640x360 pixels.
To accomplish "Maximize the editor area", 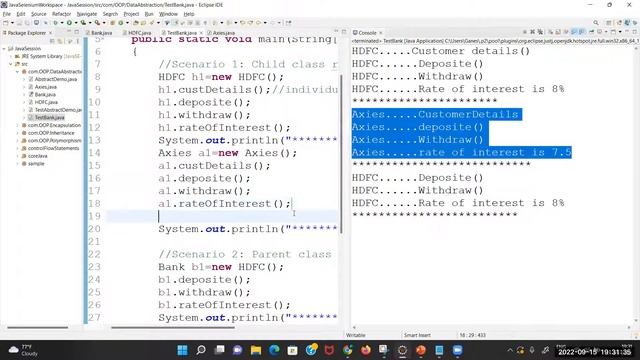I will 344,31.
